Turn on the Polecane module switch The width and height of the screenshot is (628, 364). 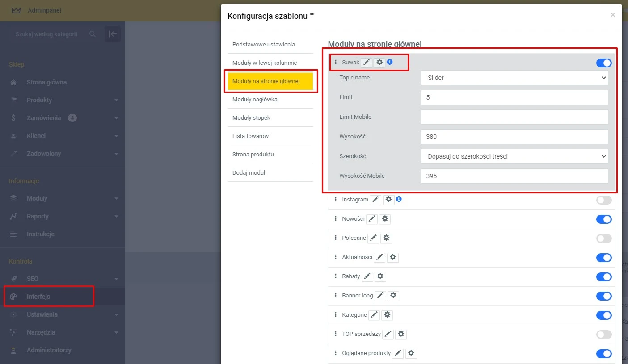tap(603, 238)
